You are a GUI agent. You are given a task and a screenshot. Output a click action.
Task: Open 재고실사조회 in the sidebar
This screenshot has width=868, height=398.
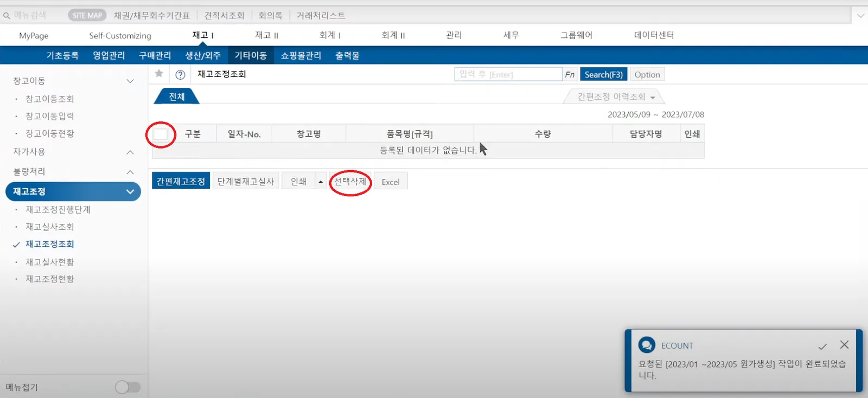[50, 227]
